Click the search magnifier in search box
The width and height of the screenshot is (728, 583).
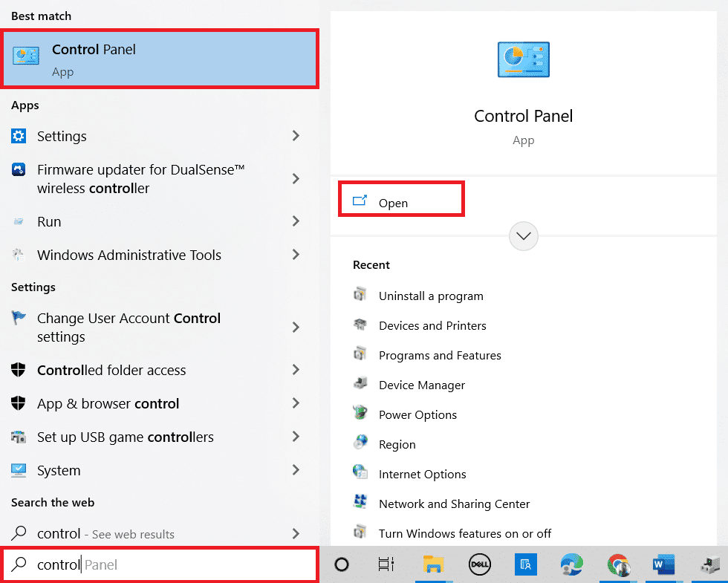(x=19, y=564)
